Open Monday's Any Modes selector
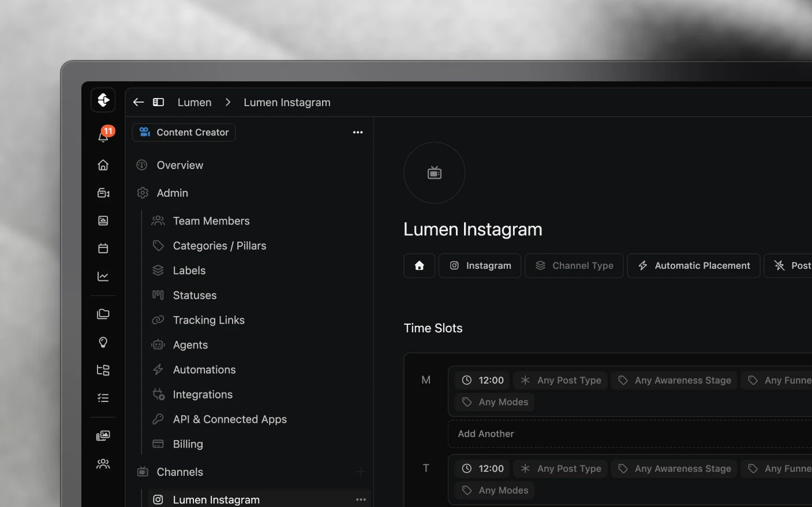 click(495, 402)
